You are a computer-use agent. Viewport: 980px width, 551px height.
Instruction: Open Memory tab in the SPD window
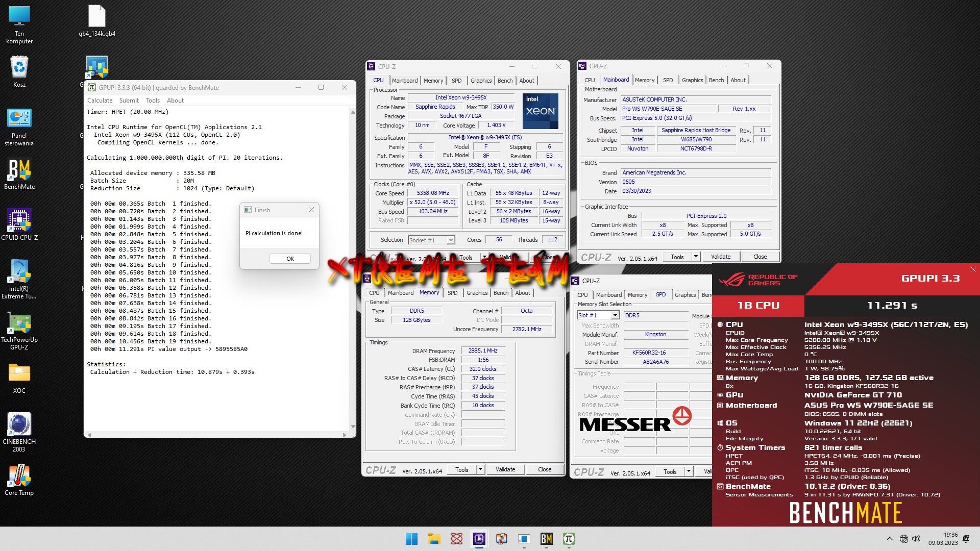pos(638,295)
